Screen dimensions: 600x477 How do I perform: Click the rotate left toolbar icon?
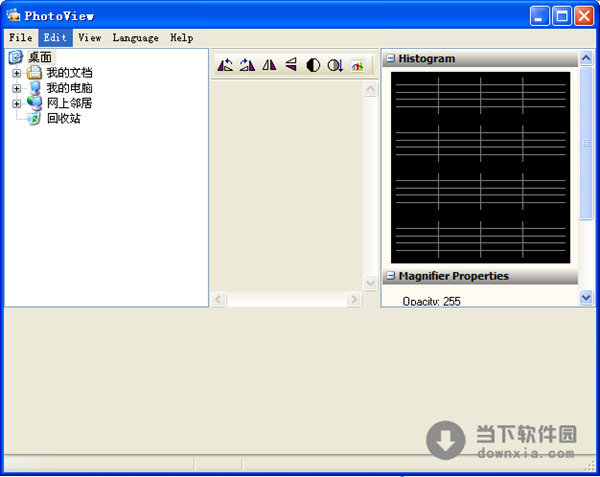(225, 65)
